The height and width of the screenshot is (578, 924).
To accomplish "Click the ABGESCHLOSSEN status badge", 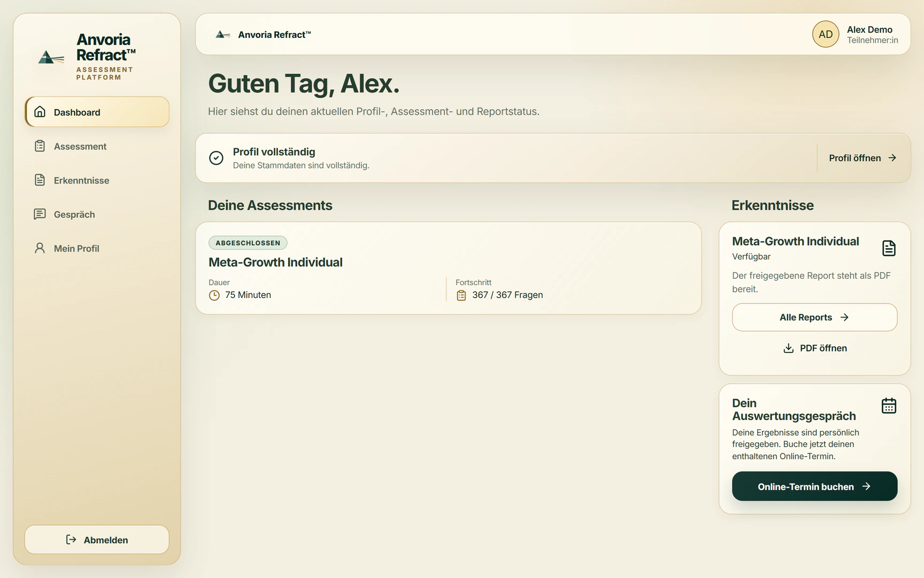I will [x=248, y=243].
